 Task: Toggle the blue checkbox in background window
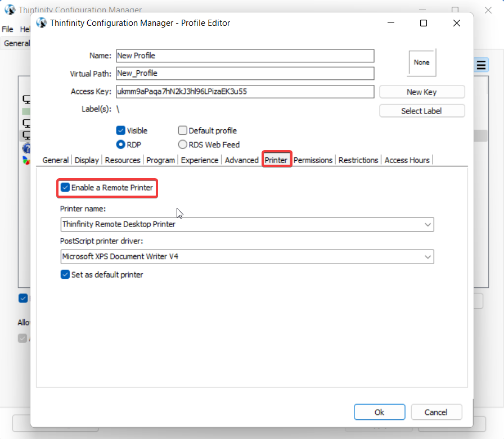coord(23,298)
